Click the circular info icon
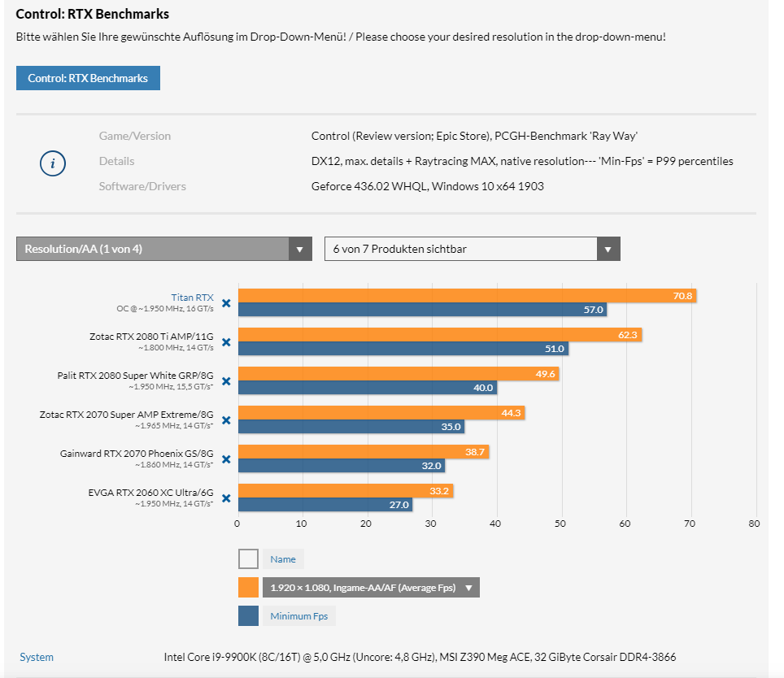 point(53,163)
